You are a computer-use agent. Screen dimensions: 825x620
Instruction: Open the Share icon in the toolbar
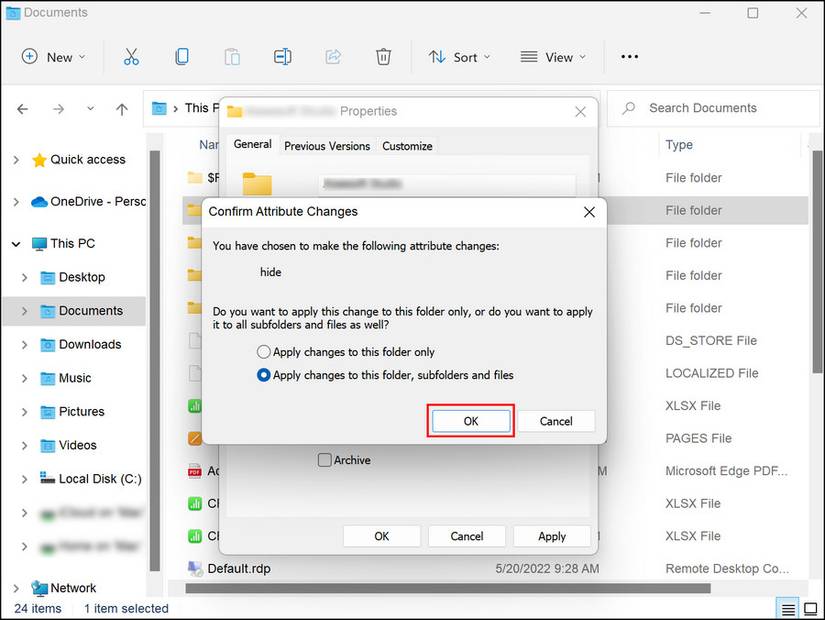coord(333,57)
